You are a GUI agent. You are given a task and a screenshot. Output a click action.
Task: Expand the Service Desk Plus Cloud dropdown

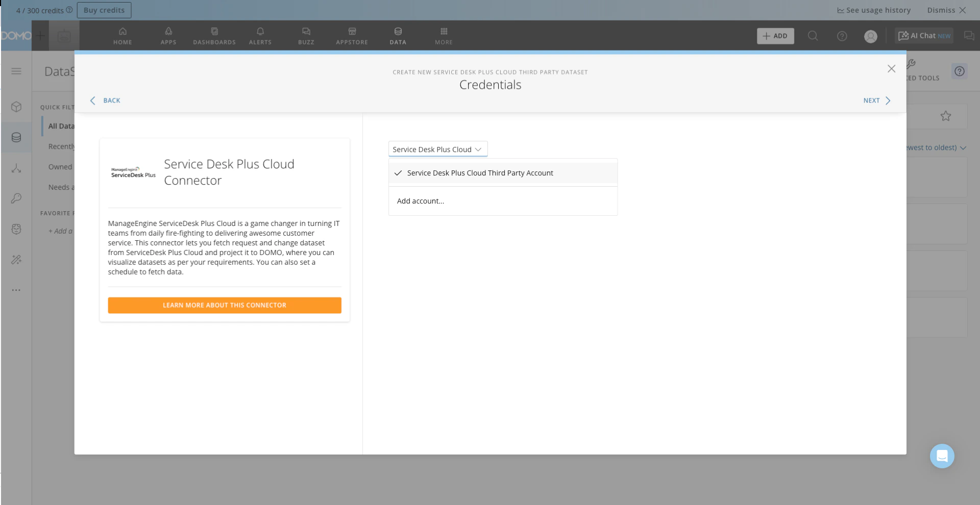[x=438, y=149]
